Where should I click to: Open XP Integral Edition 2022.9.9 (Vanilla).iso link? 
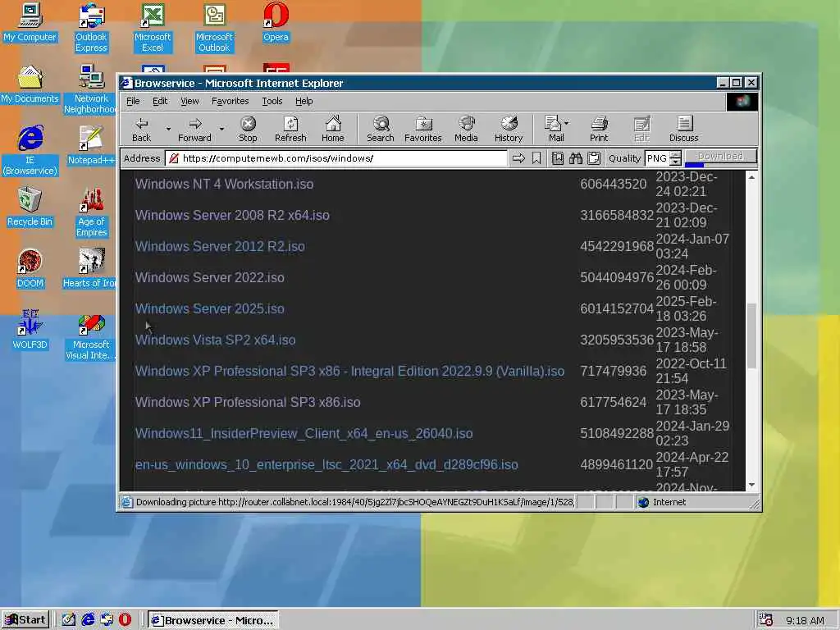click(x=349, y=371)
